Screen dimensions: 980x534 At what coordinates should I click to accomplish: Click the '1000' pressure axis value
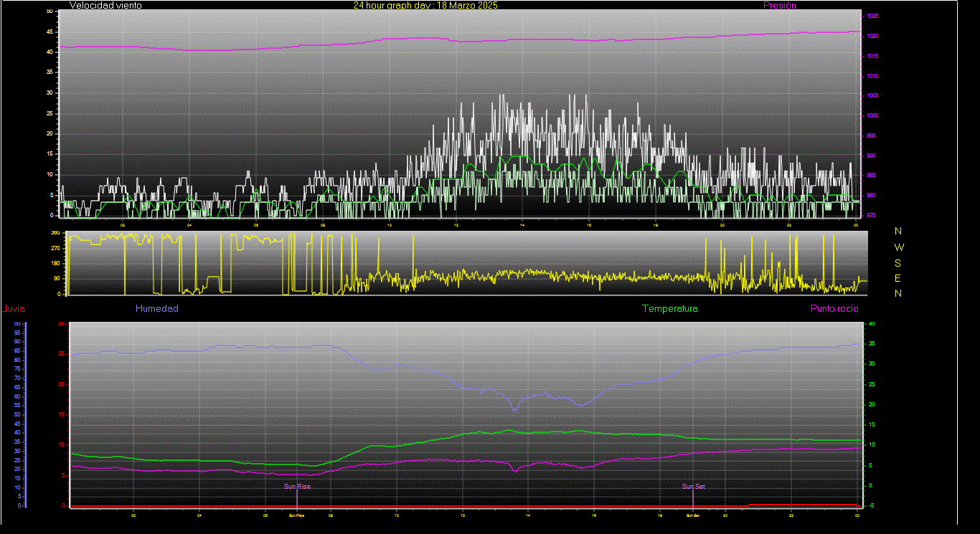pyautogui.click(x=872, y=115)
